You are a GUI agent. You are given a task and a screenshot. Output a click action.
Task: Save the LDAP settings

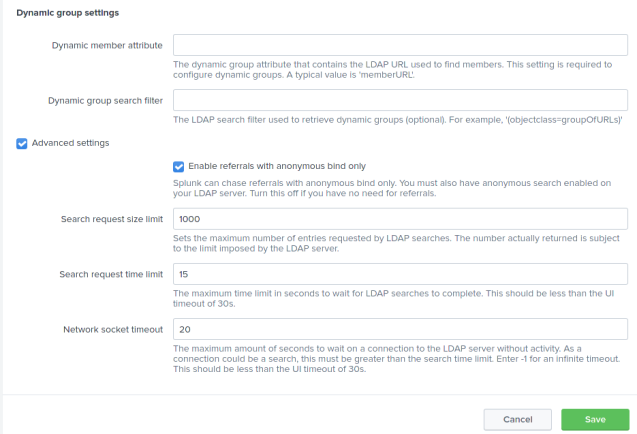coord(595,420)
